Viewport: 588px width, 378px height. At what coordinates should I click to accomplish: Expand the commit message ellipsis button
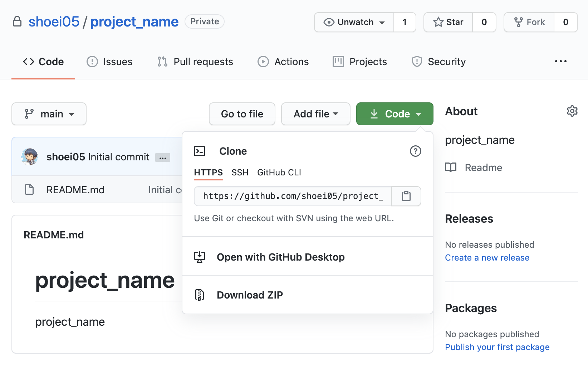pos(163,157)
